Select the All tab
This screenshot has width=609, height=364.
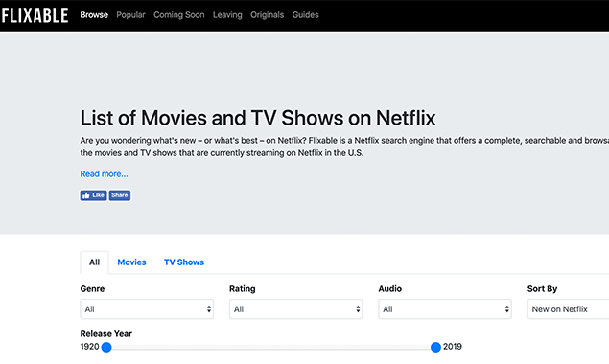(94, 262)
